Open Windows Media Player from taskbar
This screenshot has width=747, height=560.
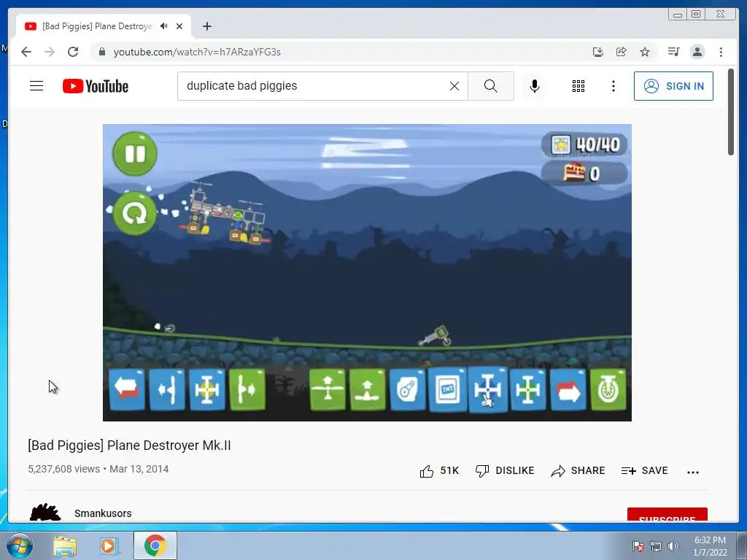pyautogui.click(x=109, y=545)
